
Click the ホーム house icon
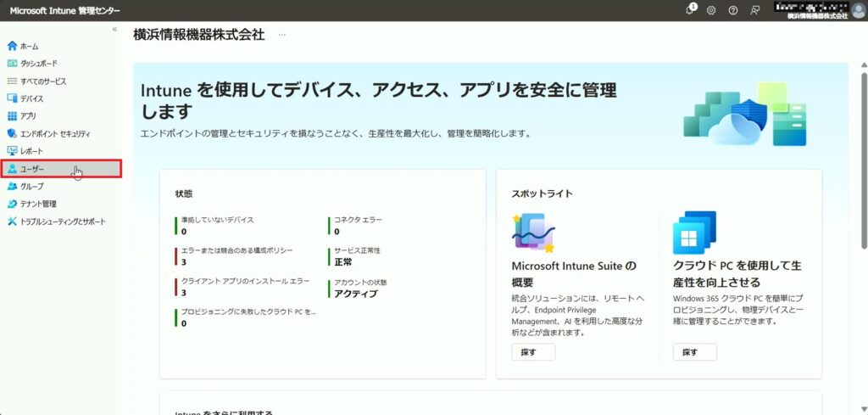coord(12,46)
